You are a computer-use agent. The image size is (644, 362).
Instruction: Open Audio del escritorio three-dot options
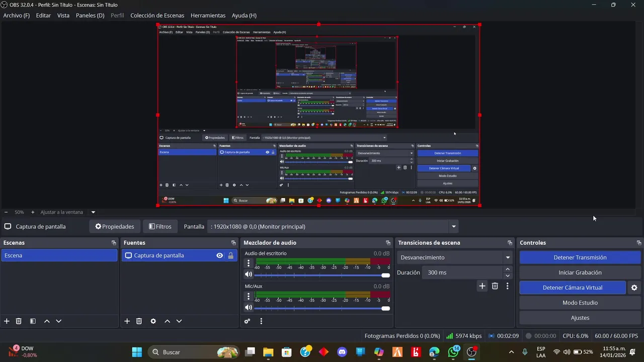point(248,263)
